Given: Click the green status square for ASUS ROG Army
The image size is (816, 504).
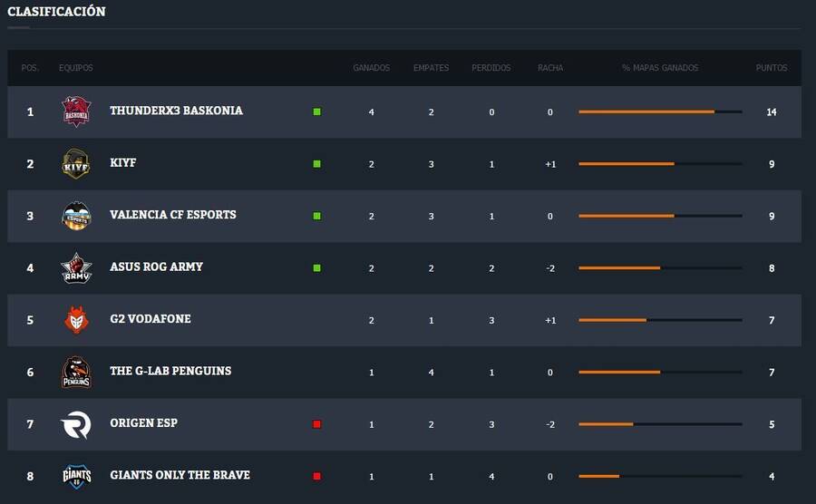Looking at the screenshot, I should (317, 268).
